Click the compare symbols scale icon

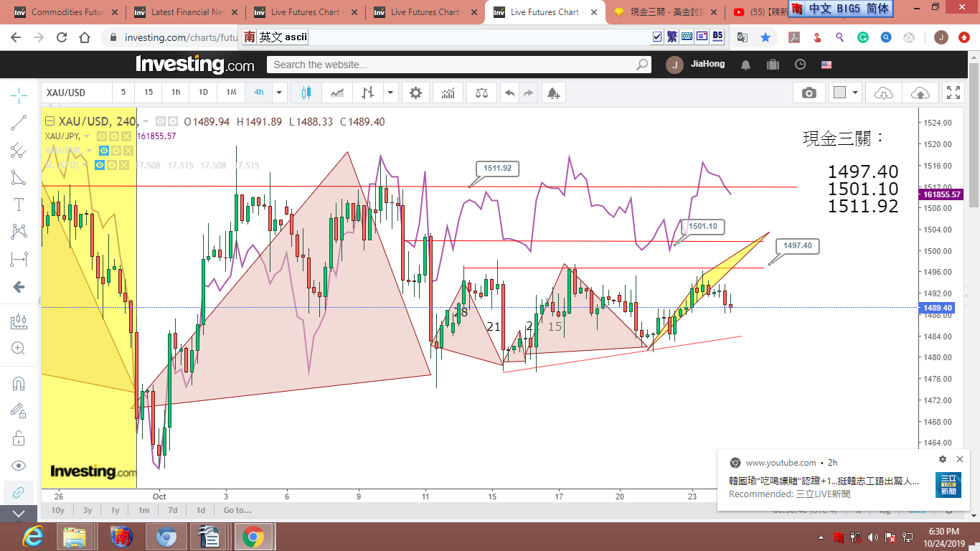(x=481, y=93)
